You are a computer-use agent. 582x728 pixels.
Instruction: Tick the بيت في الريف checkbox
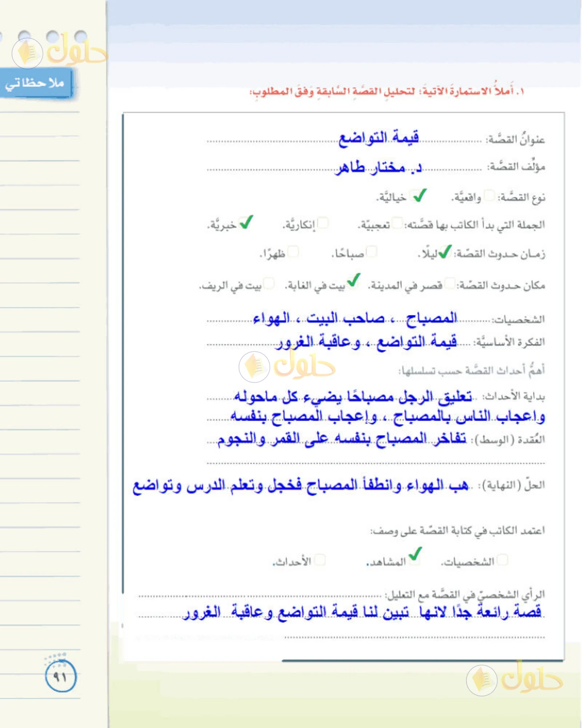(268, 283)
